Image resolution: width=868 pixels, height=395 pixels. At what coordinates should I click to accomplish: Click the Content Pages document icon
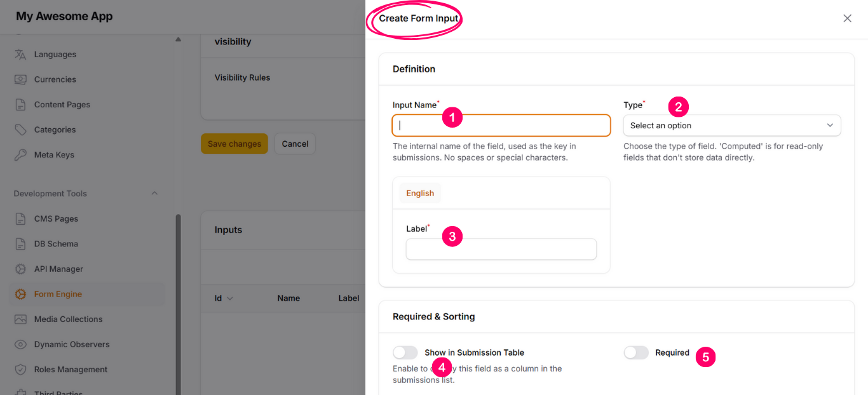point(20,105)
